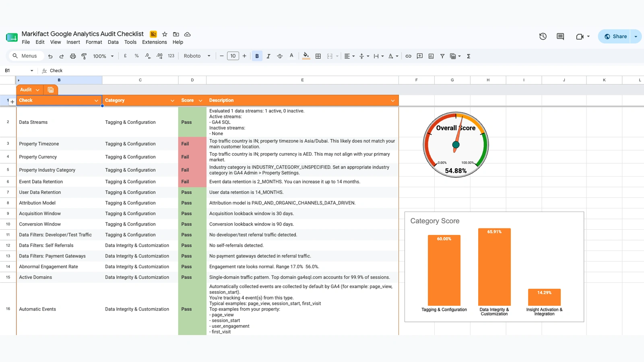The image size is (644, 362).
Task: Click the Share button
Action: (x=615, y=36)
